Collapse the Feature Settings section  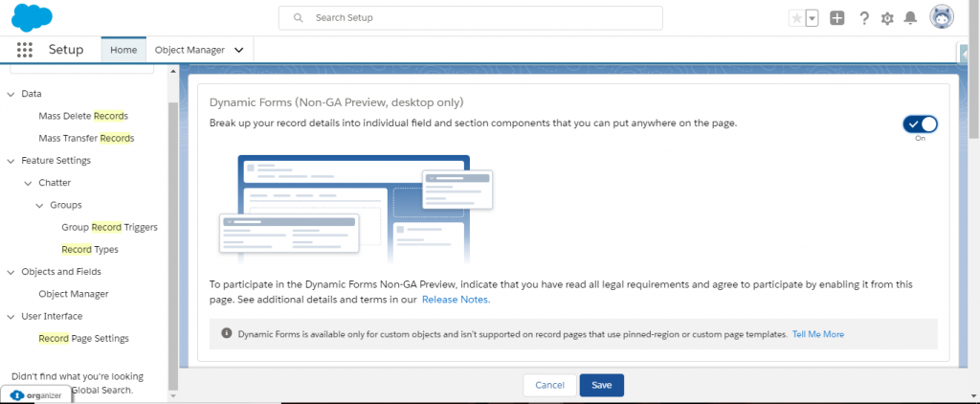click(x=11, y=161)
